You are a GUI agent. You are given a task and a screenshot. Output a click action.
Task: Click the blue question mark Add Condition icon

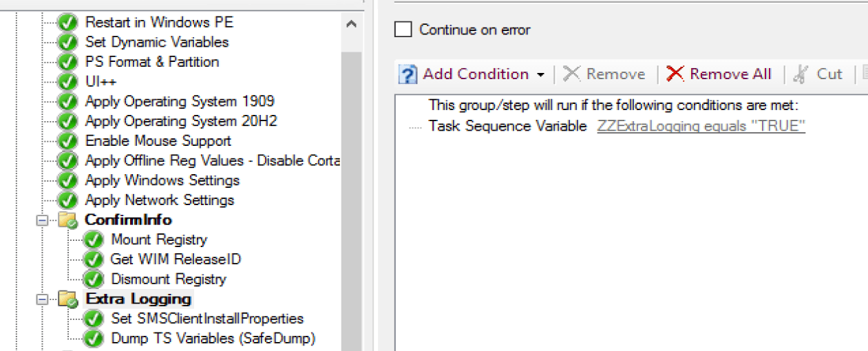(x=408, y=74)
